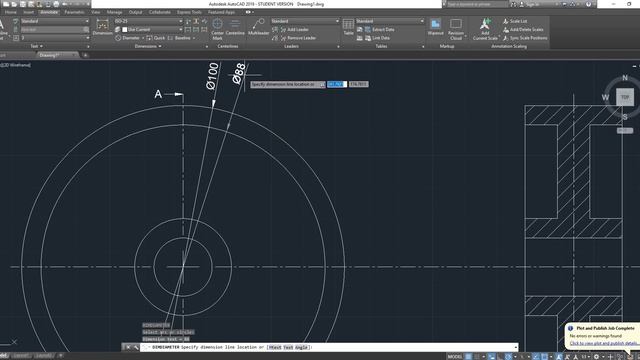Screen dimensions: 640x360
Task: Open the Use Current dimension layer dropdown
Action: tap(151, 29)
